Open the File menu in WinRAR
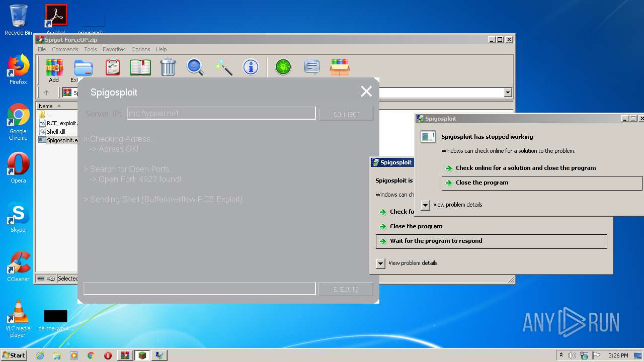Screen dimensions: 644x362 tap(42, 49)
